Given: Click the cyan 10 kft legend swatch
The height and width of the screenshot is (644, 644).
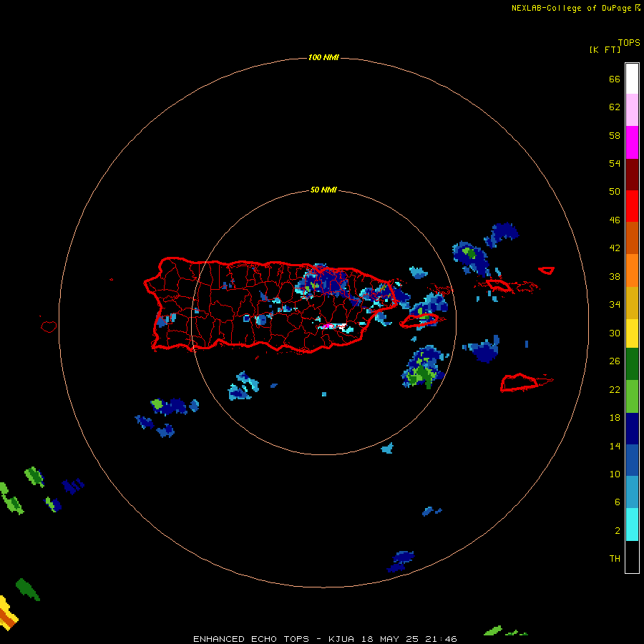Looking at the screenshot, I should [x=632, y=524].
